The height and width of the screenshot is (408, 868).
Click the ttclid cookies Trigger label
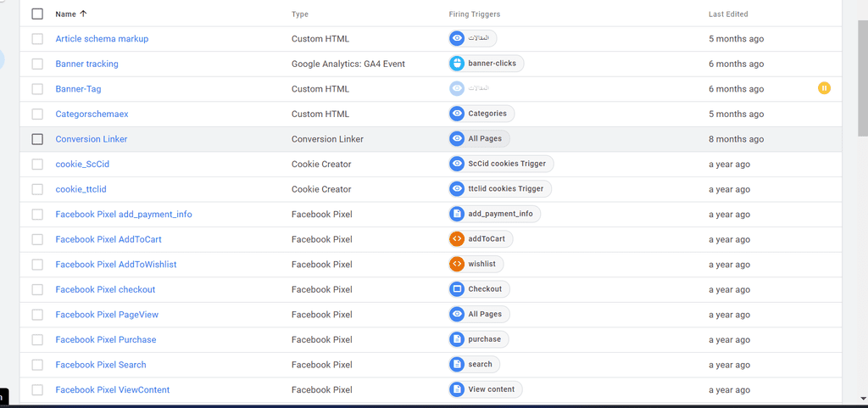pos(506,189)
